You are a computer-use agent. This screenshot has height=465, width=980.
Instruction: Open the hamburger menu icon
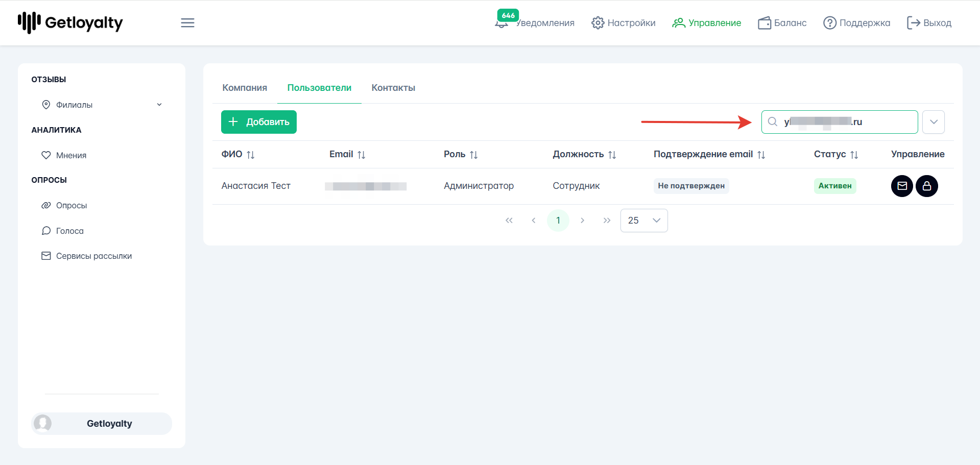click(x=187, y=23)
